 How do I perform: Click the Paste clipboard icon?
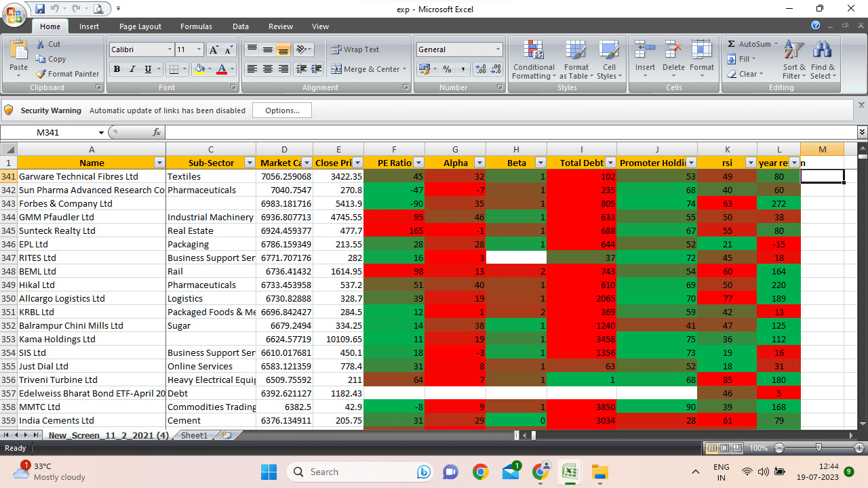pyautogui.click(x=18, y=50)
